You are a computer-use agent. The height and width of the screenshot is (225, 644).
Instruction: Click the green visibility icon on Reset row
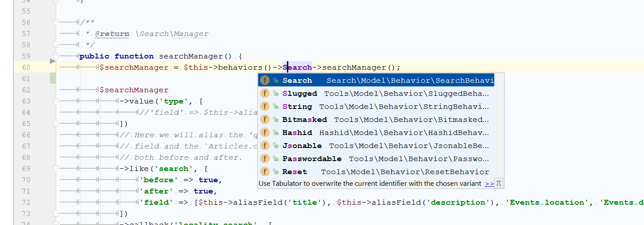pyautogui.click(x=275, y=172)
